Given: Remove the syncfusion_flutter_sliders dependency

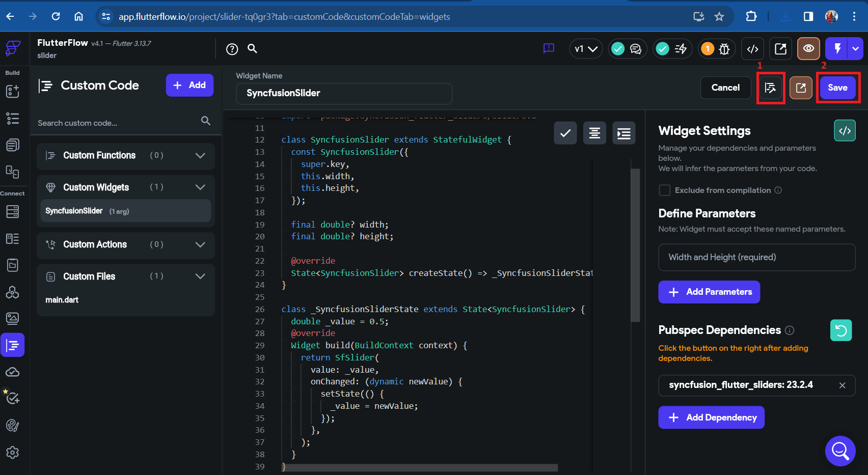Looking at the screenshot, I should pos(842,385).
